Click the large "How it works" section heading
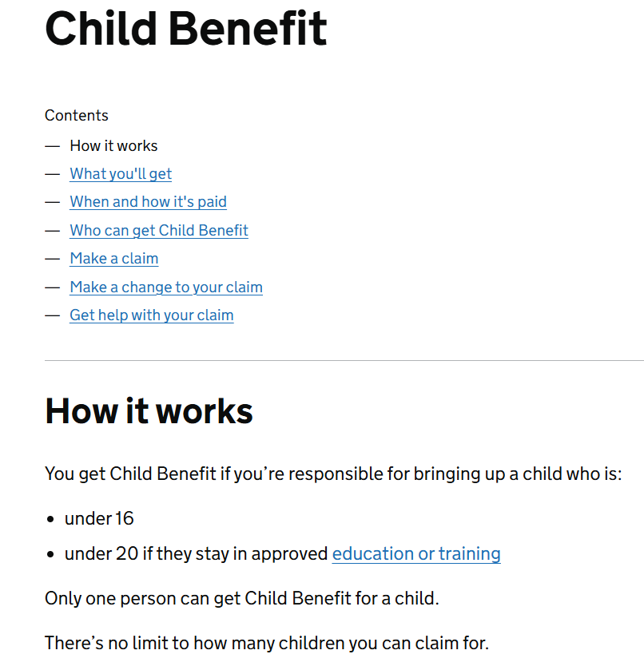 coord(149,411)
